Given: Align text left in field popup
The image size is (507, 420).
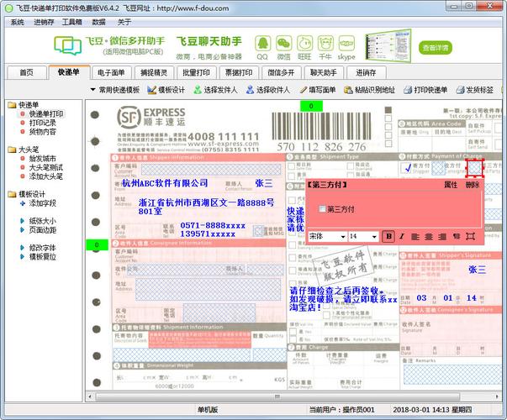Looking at the screenshot, I should click(x=415, y=237).
